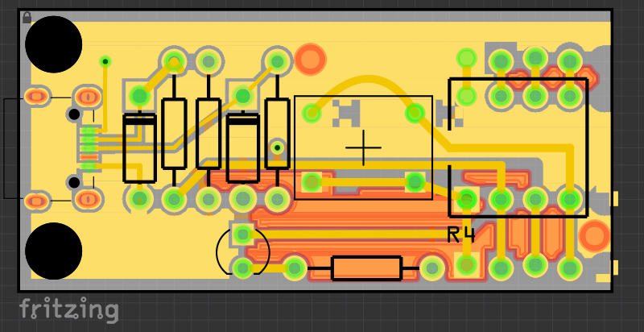Select the top-right corner green header pad

(x=570, y=60)
